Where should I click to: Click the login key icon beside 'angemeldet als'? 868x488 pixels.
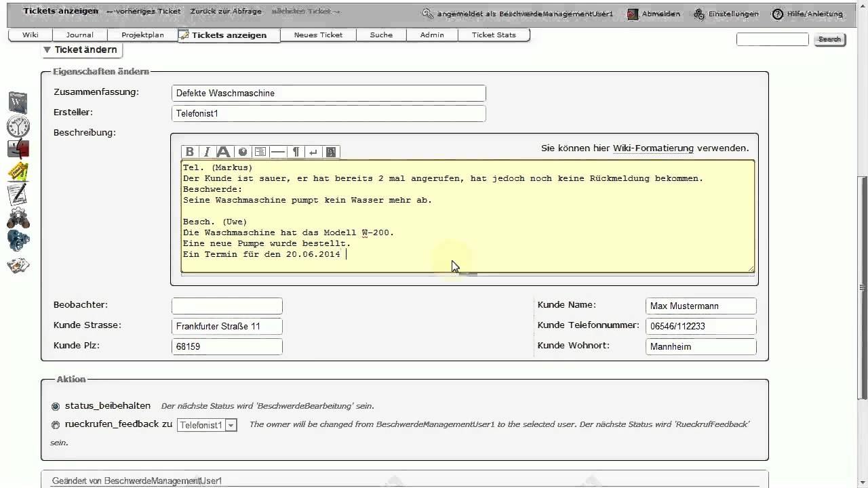coord(427,14)
